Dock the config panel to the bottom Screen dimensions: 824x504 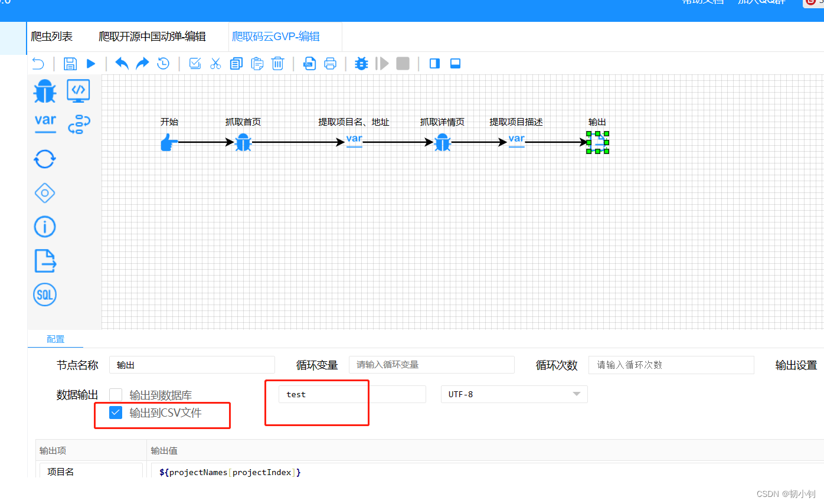point(455,64)
